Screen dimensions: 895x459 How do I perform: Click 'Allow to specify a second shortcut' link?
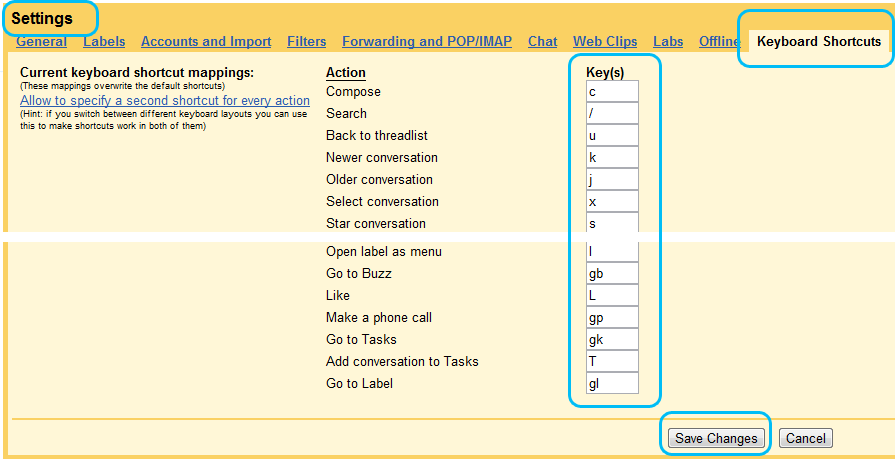pyautogui.click(x=165, y=100)
